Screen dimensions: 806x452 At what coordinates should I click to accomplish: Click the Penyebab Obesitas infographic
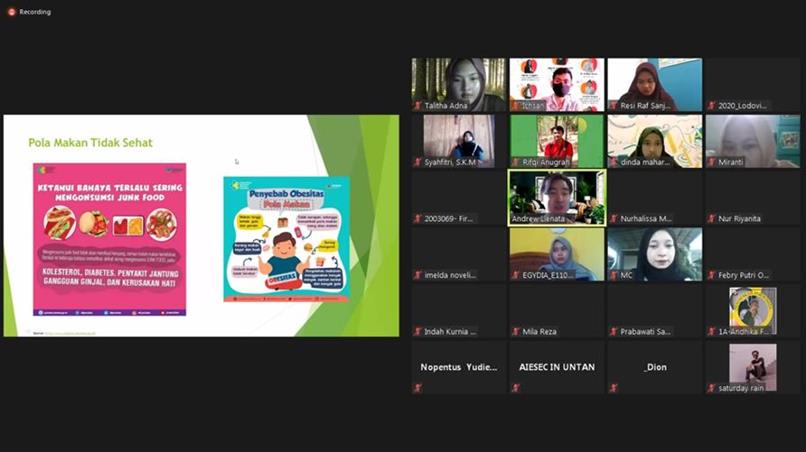coord(286,239)
